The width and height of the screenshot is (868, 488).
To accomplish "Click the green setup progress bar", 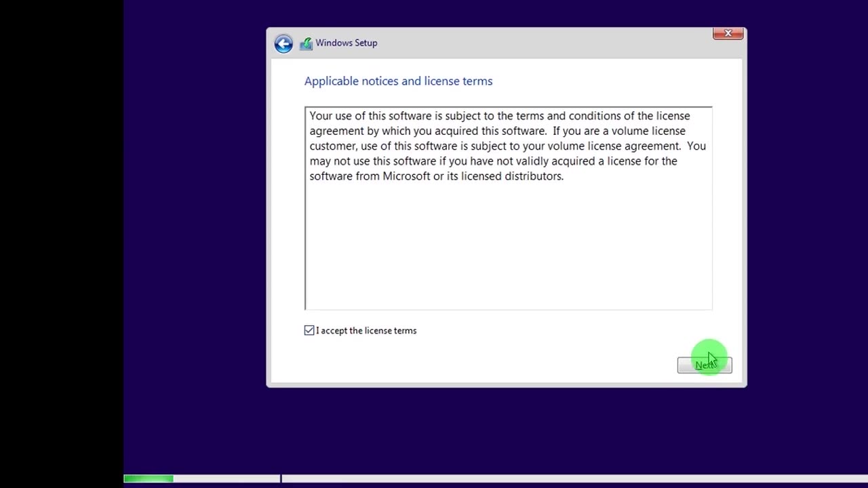I will pos(149,479).
